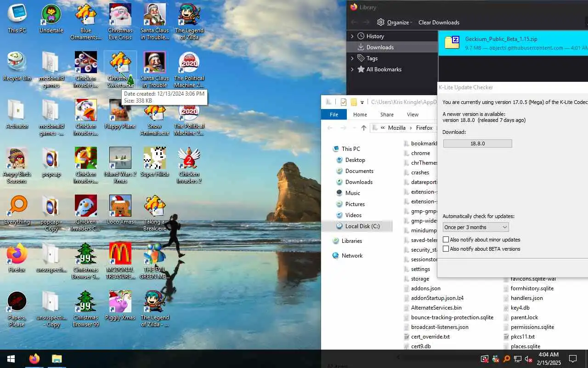
Task: Open the Windows Start menu
Action: click(x=11, y=359)
